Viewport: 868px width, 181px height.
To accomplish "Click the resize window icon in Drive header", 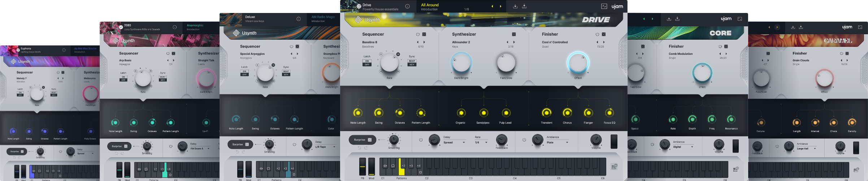I will (604, 6).
